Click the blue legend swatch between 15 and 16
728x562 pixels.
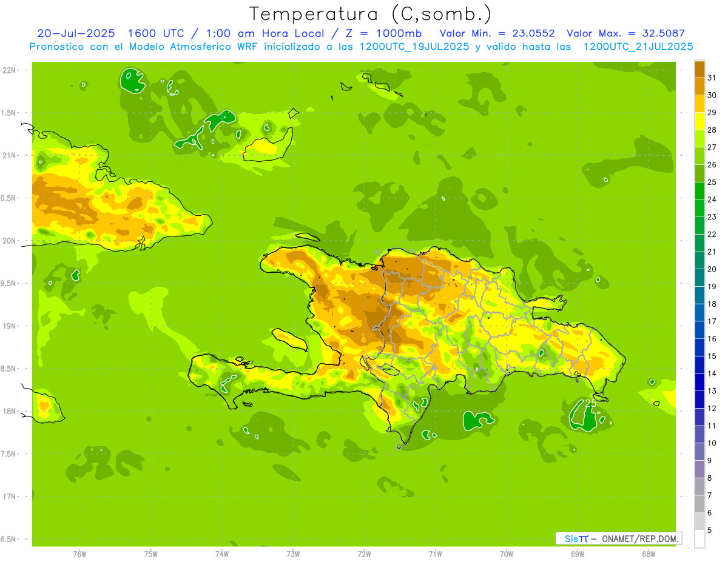pyautogui.click(x=699, y=347)
